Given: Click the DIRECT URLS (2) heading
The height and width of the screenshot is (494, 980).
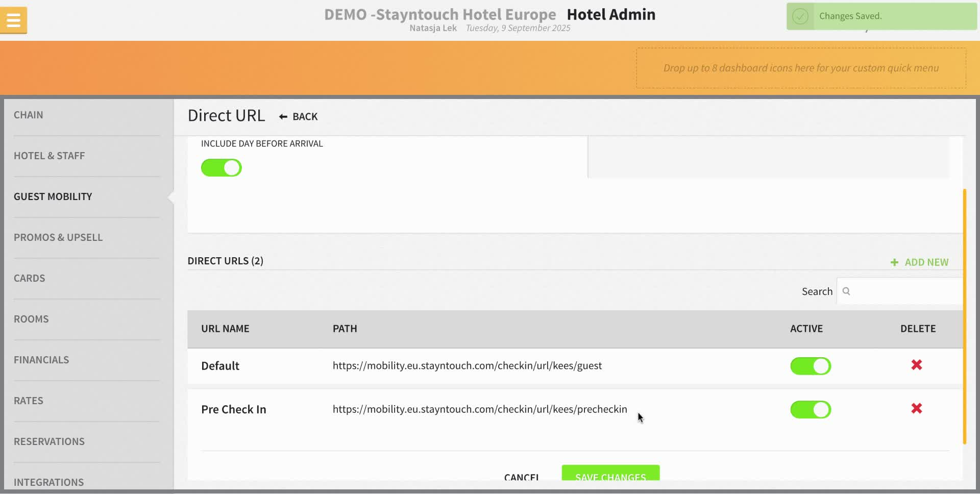Looking at the screenshot, I should pyautogui.click(x=226, y=261).
